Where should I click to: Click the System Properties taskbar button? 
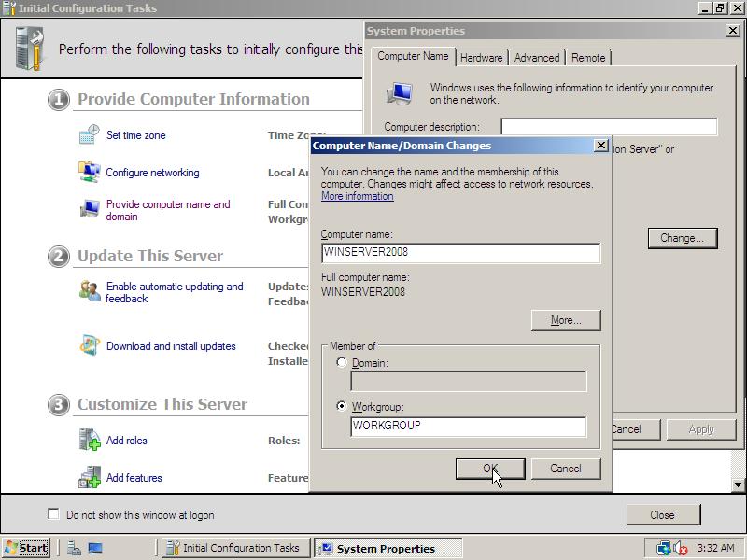coord(388,548)
